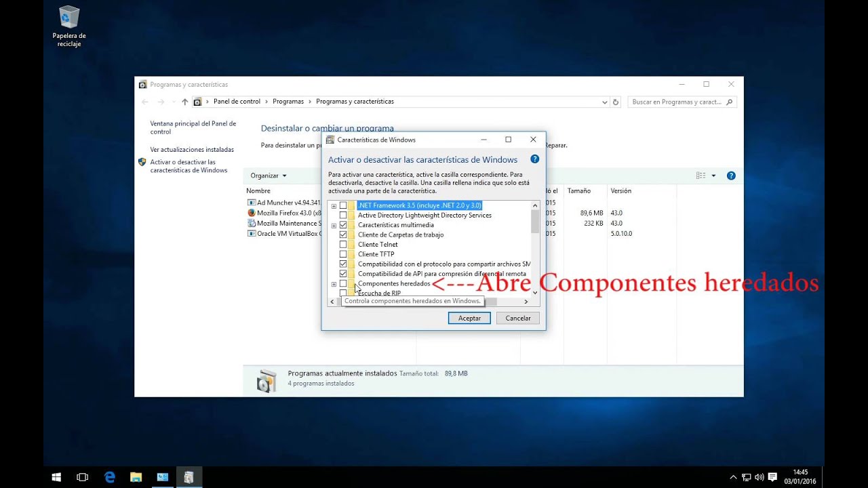The image size is (868, 488).
Task: Enable the Cliente TFTP checkbox
Action: (343, 254)
